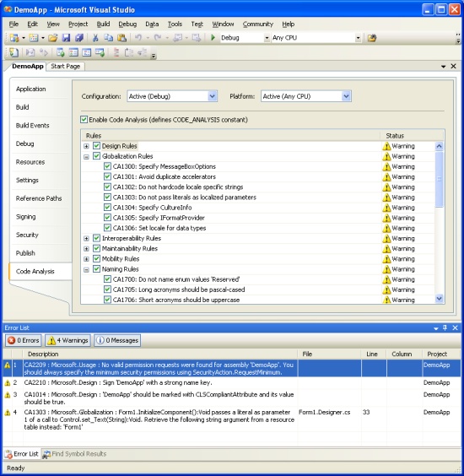Filter by the 4 Warnings button
This screenshot has height=476, width=464.
click(68, 340)
